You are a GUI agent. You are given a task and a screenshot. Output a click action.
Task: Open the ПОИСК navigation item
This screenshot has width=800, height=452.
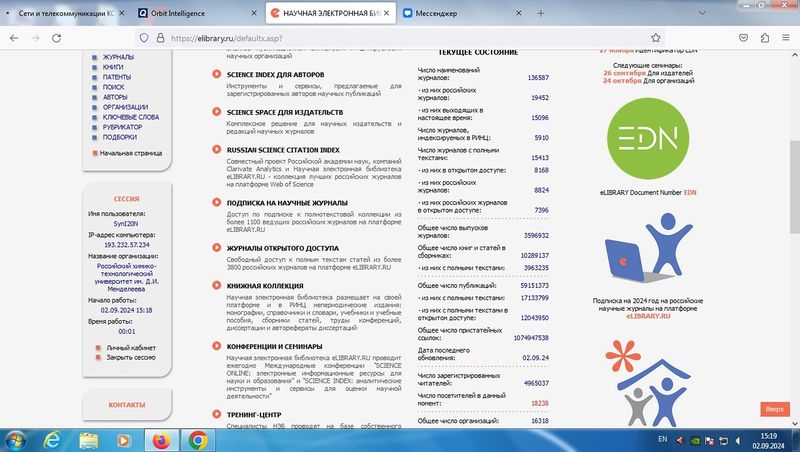(x=113, y=87)
